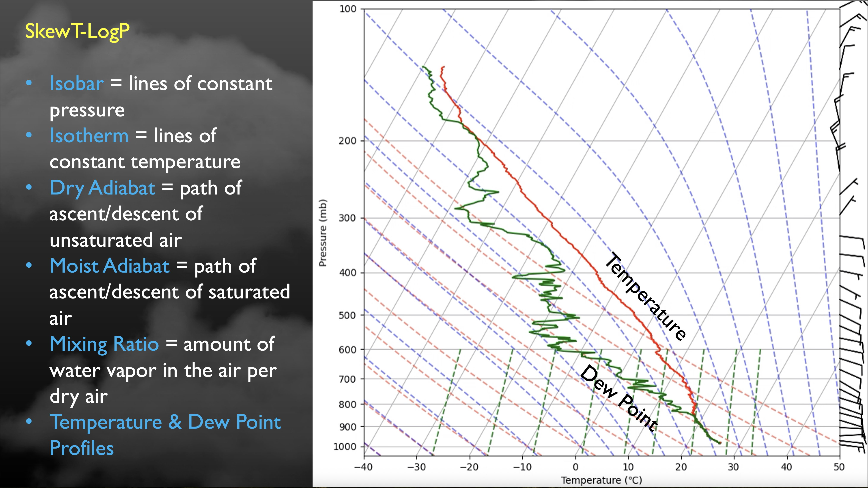The image size is (868, 488).
Task: Click the 20 temperature tick label
Action: [681, 467]
